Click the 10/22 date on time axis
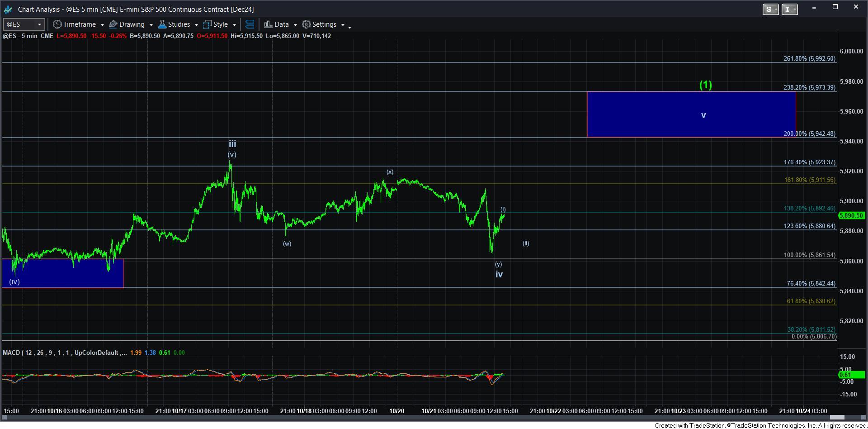868x429 pixels. [x=553, y=411]
